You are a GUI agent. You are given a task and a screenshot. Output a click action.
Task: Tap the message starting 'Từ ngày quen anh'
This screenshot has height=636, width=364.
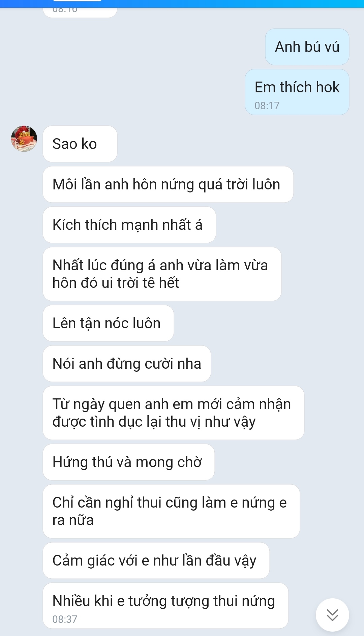174,413
